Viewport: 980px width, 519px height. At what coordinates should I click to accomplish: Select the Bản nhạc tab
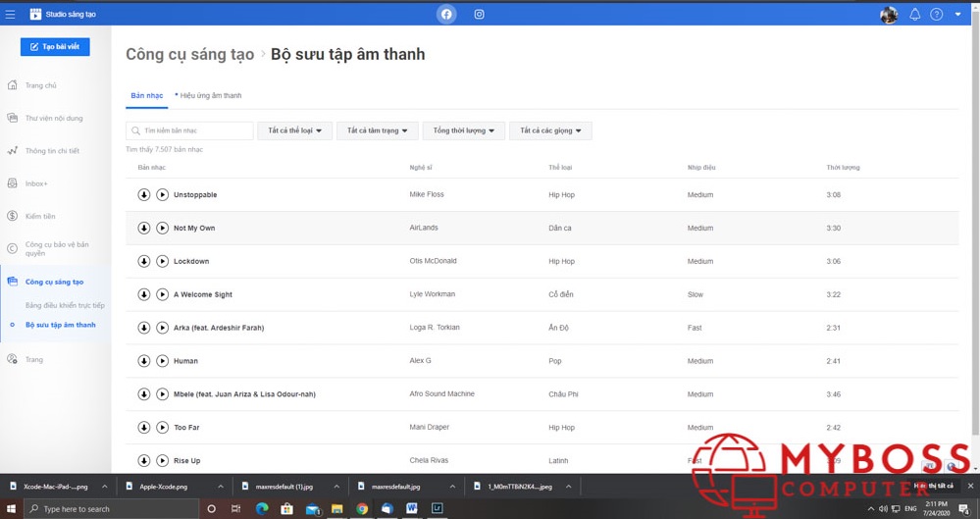[147, 96]
